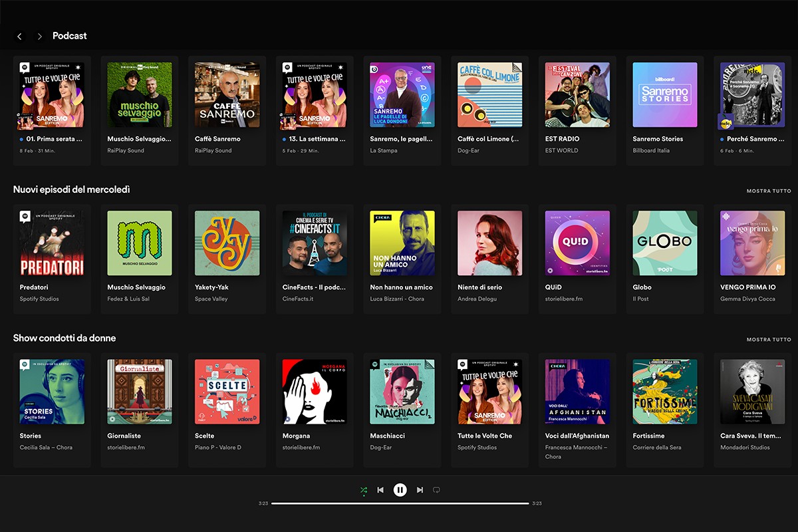Viewport: 798px width, 532px height.
Task: Open the Predatori podcast cover
Action: click(x=52, y=243)
